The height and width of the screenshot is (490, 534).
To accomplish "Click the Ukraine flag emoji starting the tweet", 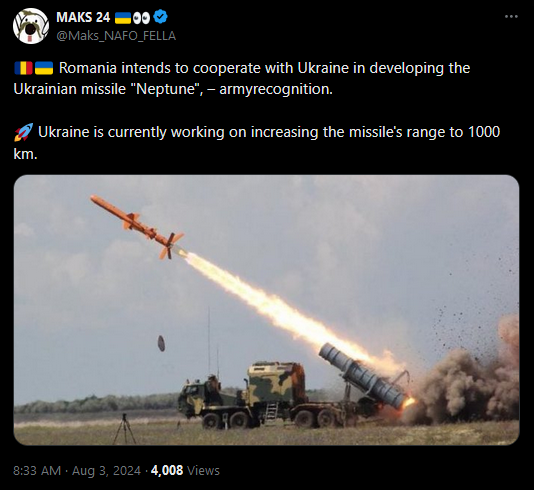I will 44,68.
